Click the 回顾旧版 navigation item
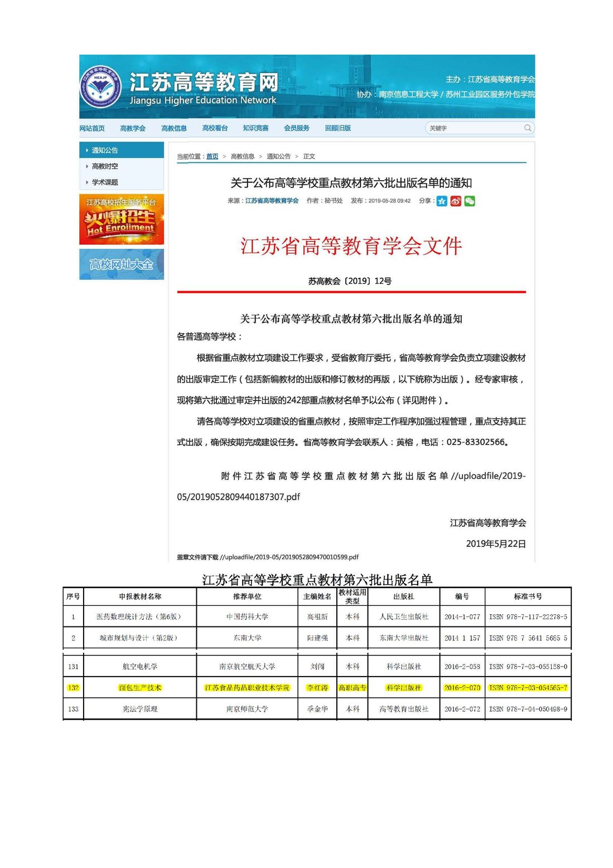 click(x=338, y=128)
